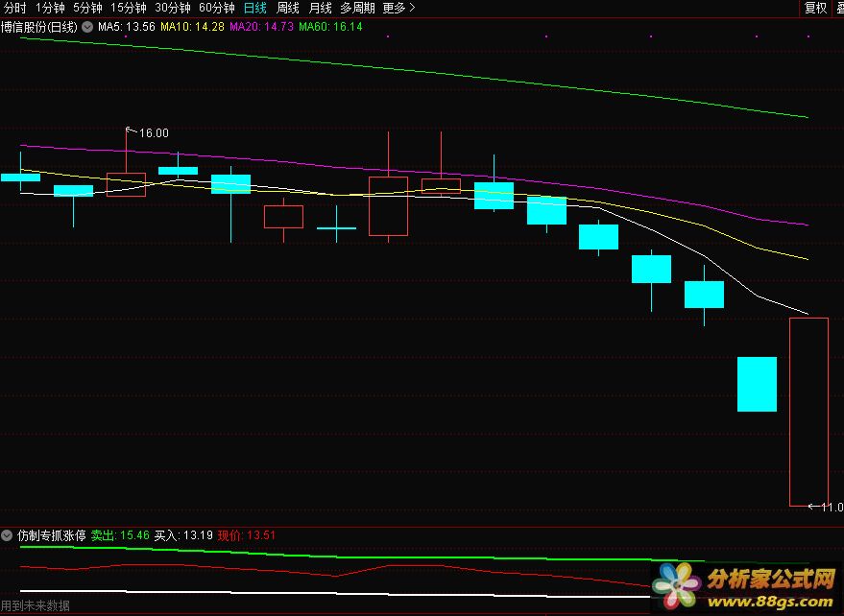Select the last tall red candlestick
The image size is (844, 616).
pyautogui.click(x=808, y=412)
